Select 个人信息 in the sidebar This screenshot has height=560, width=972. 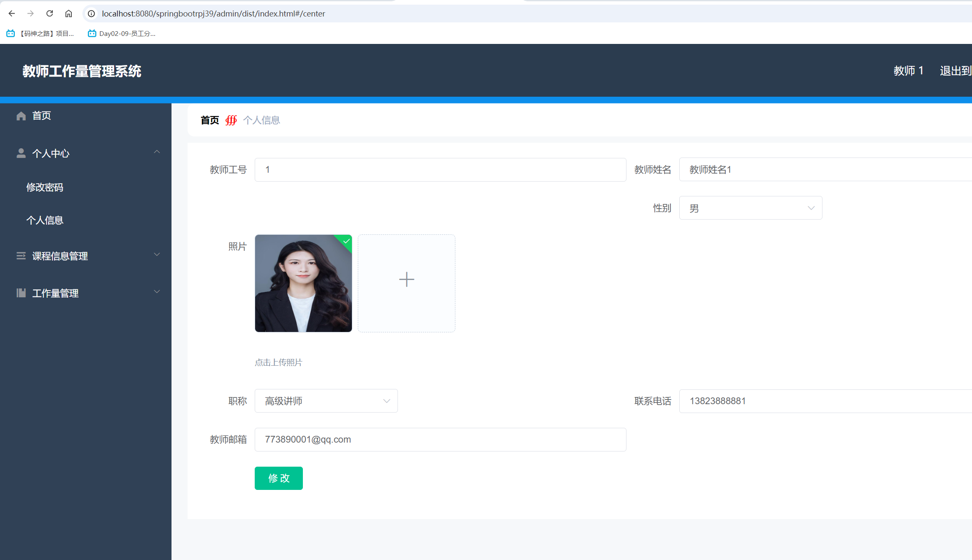pyautogui.click(x=45, y=220)
